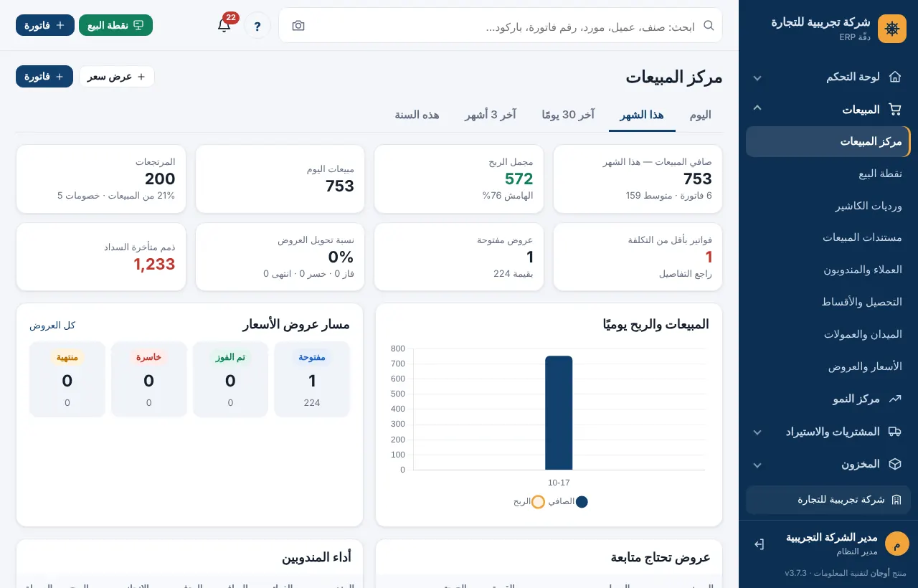Click the عرض سعر button
This screenshot has width=918, height=588.
coord(116,77)
